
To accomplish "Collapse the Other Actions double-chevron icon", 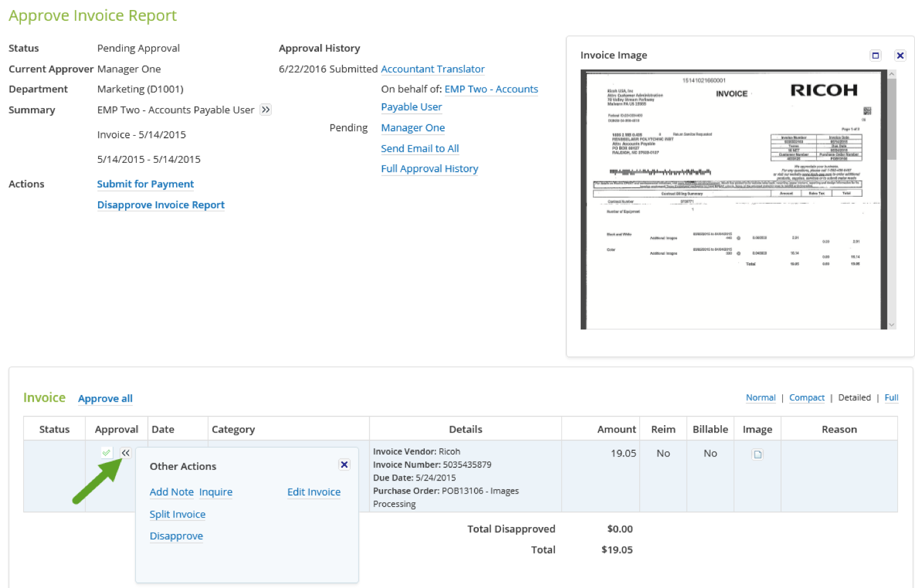I will pos(126,453).
